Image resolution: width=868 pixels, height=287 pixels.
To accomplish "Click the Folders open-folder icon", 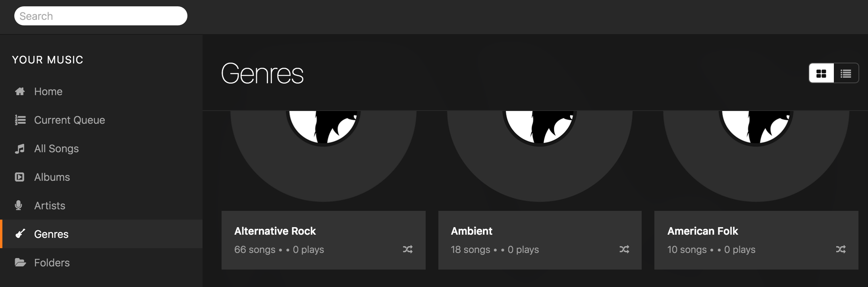I will coord(20,262).
